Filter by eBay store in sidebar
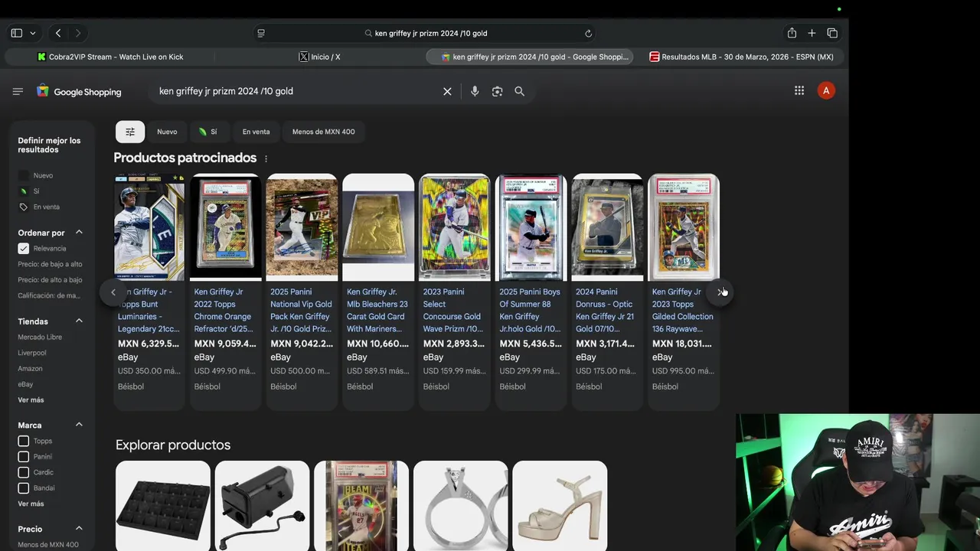980x551 pixels. coord(25,384)
